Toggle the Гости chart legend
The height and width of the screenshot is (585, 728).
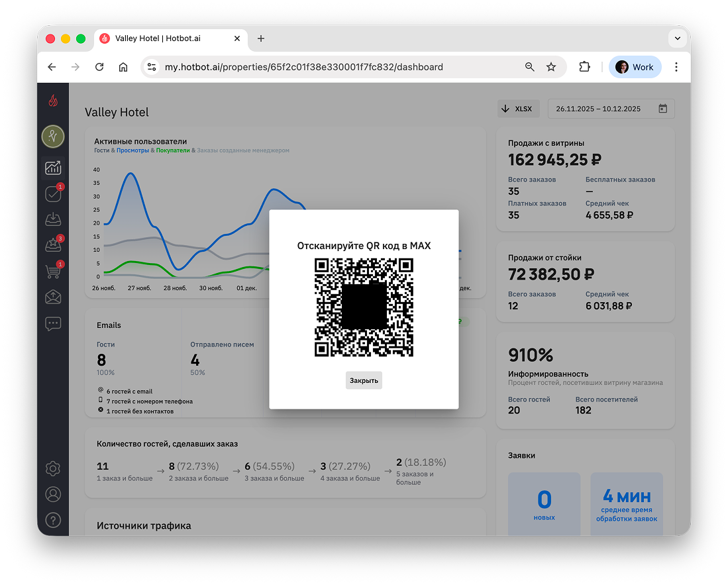[x=101, y=150]
